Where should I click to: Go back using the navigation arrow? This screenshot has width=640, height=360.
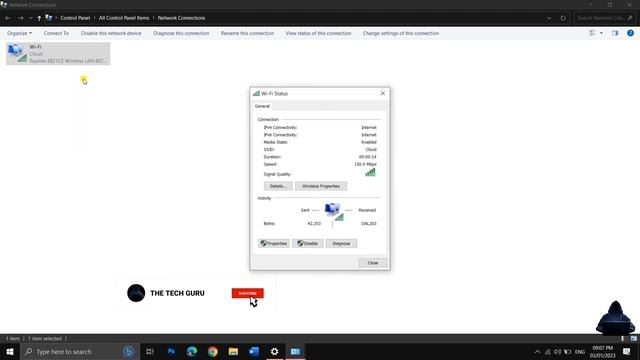(x=8, y=18)
